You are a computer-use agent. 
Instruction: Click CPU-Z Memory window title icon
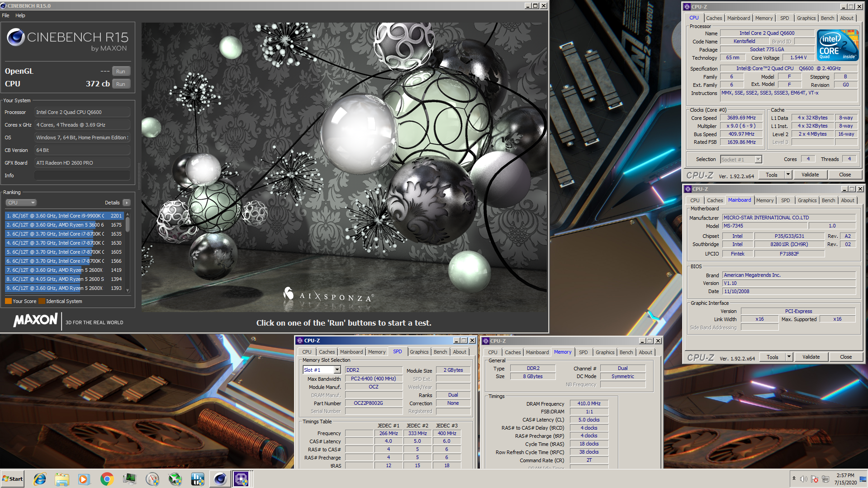(486, 341)
